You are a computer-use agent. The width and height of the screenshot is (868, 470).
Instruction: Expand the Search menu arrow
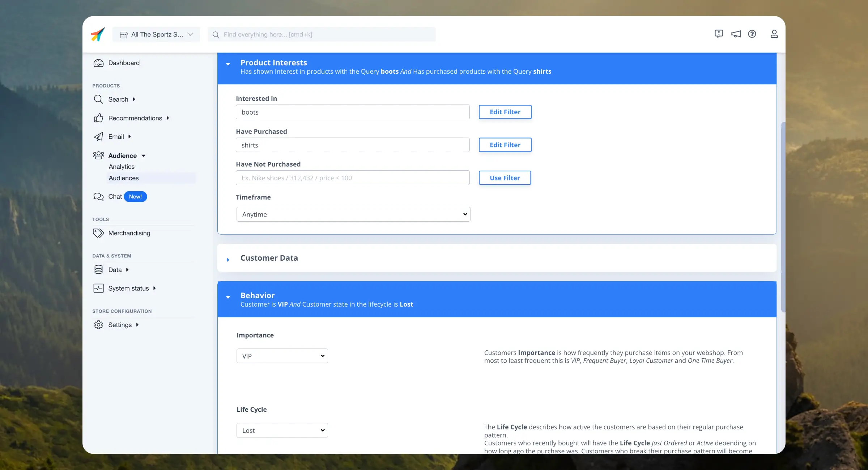[134, 99]
